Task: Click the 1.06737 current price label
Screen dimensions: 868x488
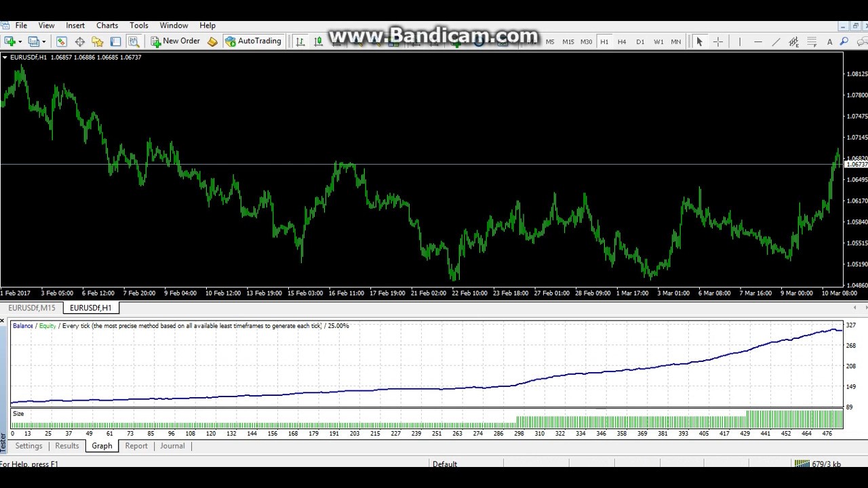Action: point(857,165)
